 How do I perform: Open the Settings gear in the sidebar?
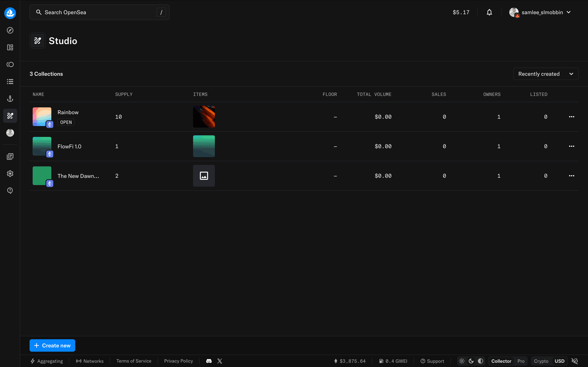[10, 173]
